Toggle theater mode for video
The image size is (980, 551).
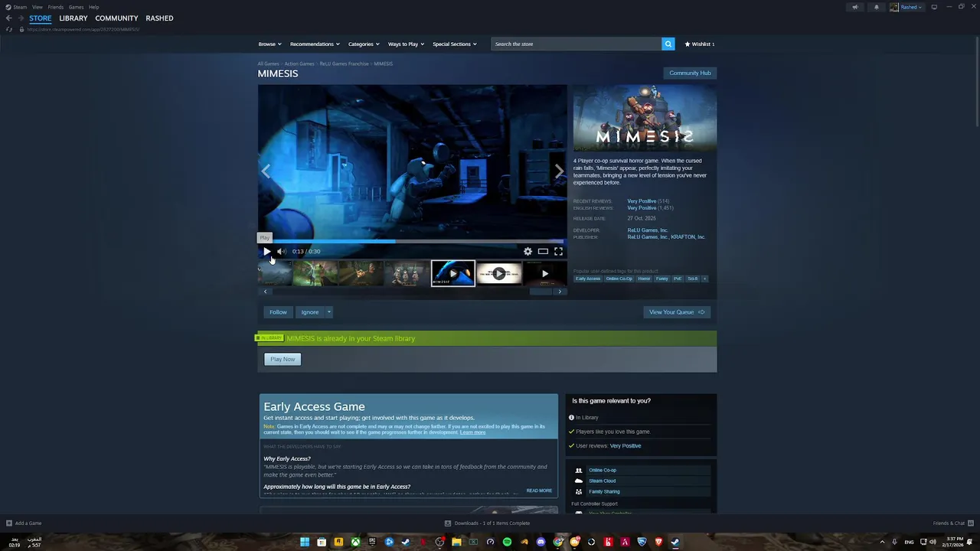(x=543, y=251)
